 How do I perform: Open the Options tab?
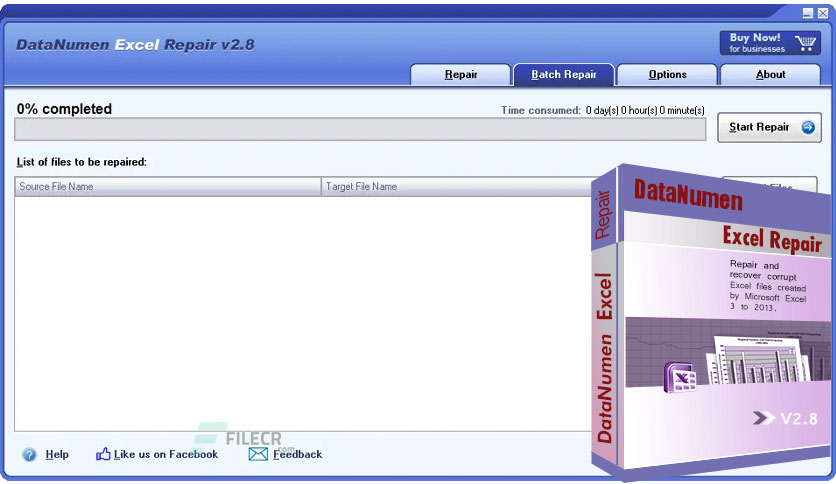click(x=667, y=75)
